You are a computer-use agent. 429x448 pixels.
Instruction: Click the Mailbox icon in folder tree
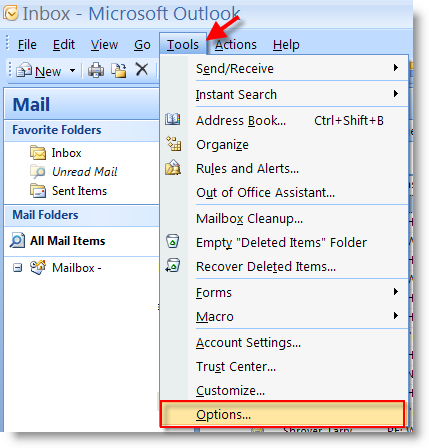(38, 267)
